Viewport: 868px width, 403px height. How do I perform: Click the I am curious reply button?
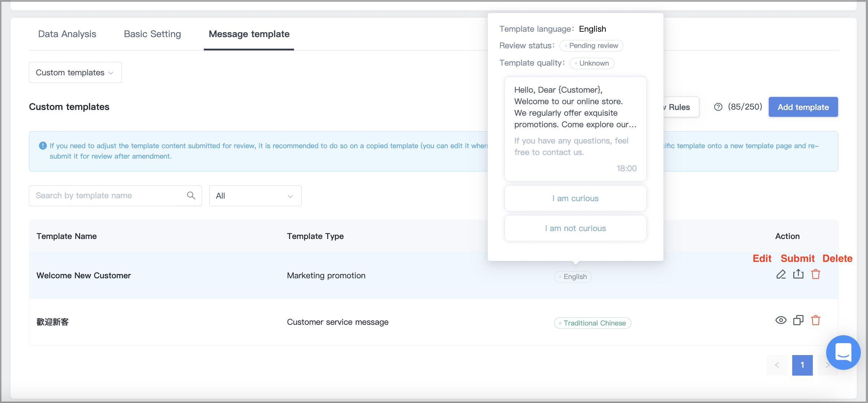click(x=575, y=198)
